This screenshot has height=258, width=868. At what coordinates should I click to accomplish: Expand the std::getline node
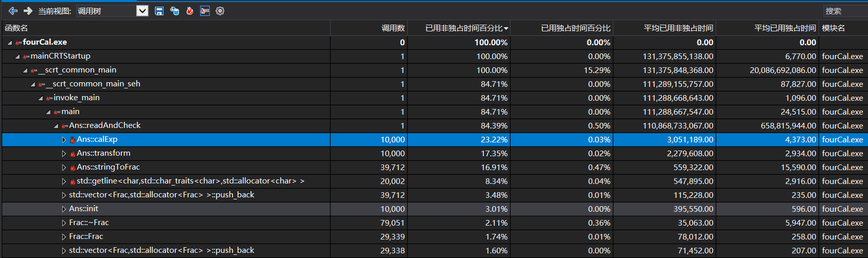coord(64,181)
